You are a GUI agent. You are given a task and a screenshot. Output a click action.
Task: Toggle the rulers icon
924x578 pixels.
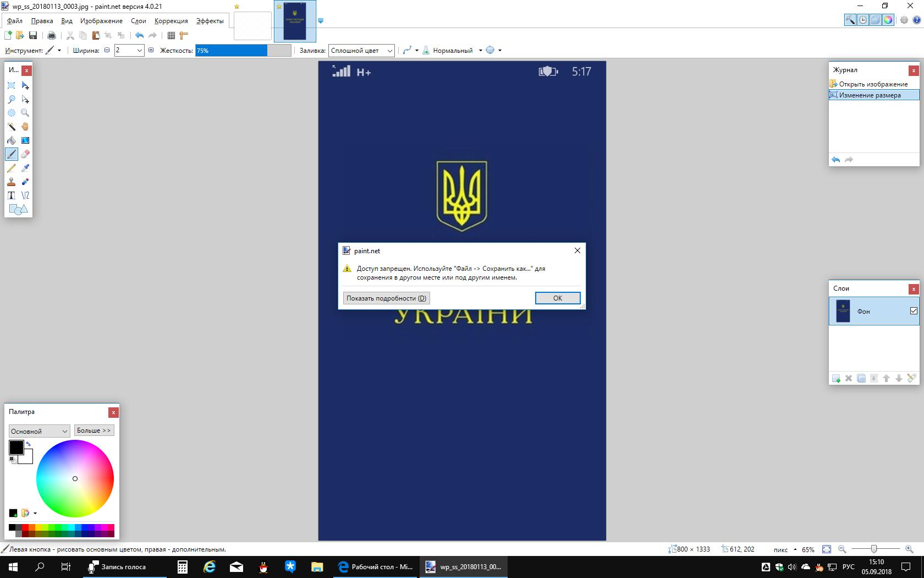pyautogui.click(x=184, y=35)
